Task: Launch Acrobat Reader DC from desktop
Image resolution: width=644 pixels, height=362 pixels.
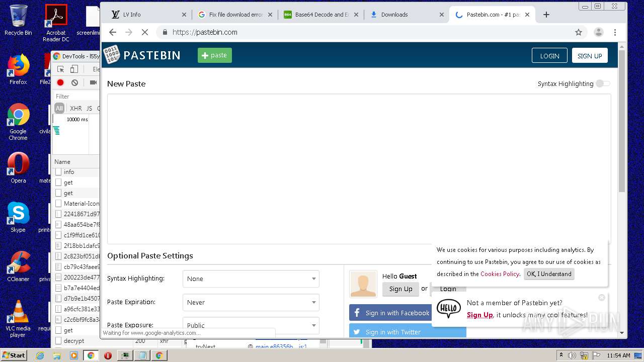Action: tap(56, 23)
